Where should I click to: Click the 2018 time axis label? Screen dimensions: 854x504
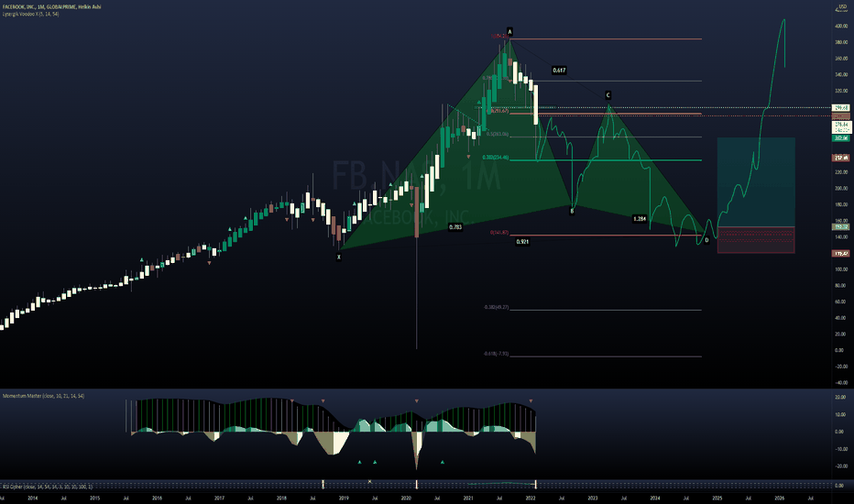point(281,498)
